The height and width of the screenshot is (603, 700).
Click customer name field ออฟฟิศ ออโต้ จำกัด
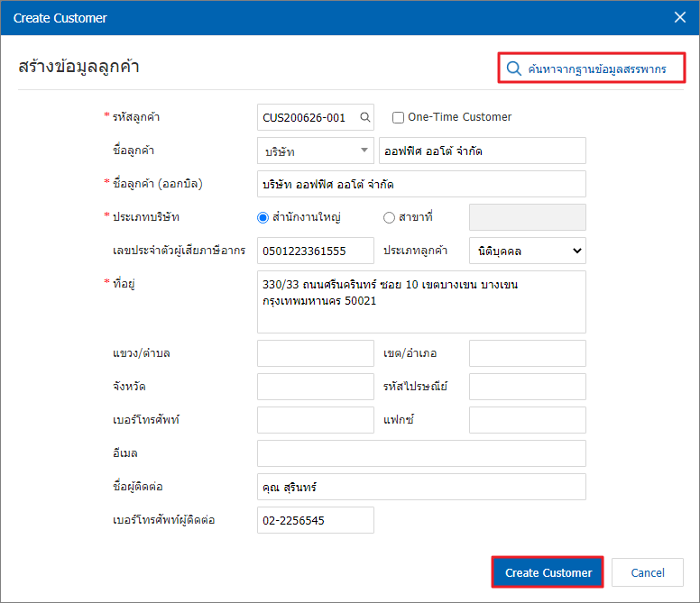pyautogui.click(x=482, y=151)
